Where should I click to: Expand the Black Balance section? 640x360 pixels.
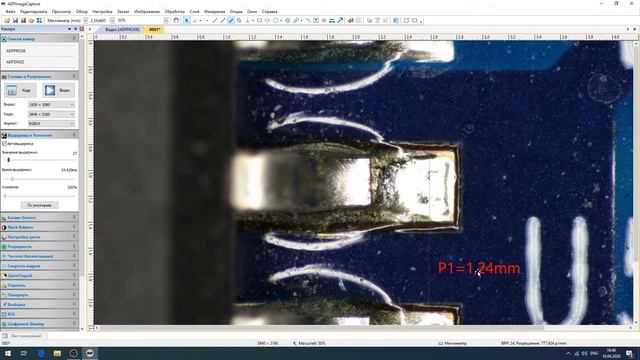pos(39,227)
